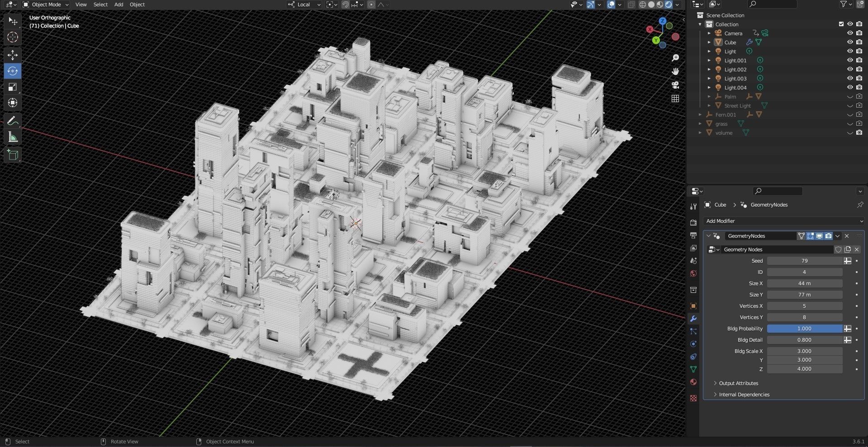
Task: Open the Render properties tab
Action: (693, 222)
